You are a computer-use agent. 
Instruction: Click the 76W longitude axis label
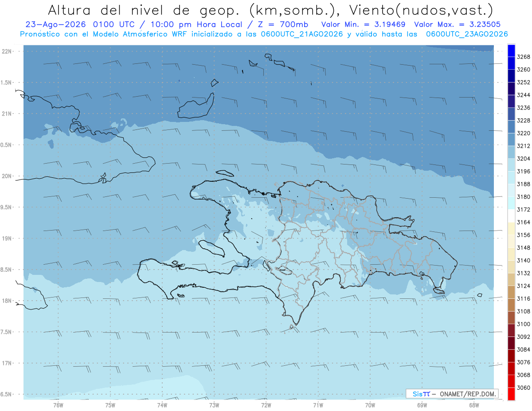click(58, 405)
